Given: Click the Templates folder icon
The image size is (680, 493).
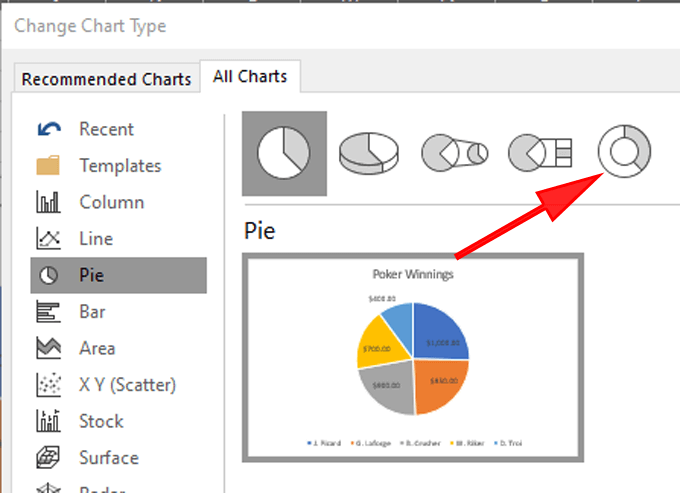Looking at the screenshot, I should click(x=49, y=166).
